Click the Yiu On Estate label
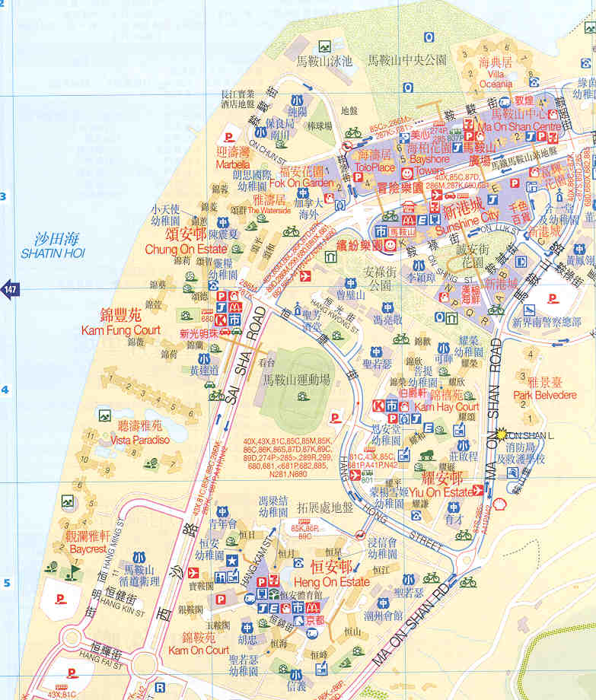 [x=441, y=492]
